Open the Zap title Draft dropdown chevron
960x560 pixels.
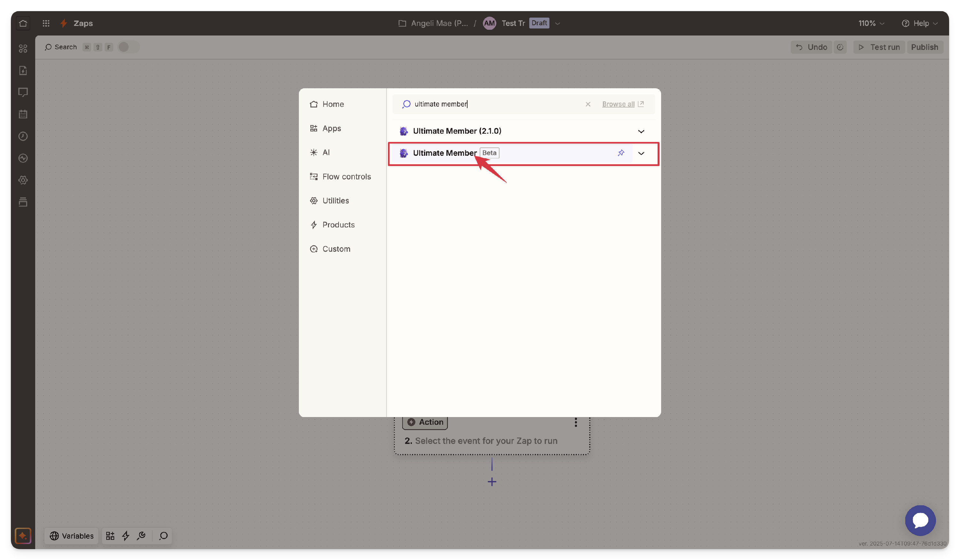click(x=557, y=23)
